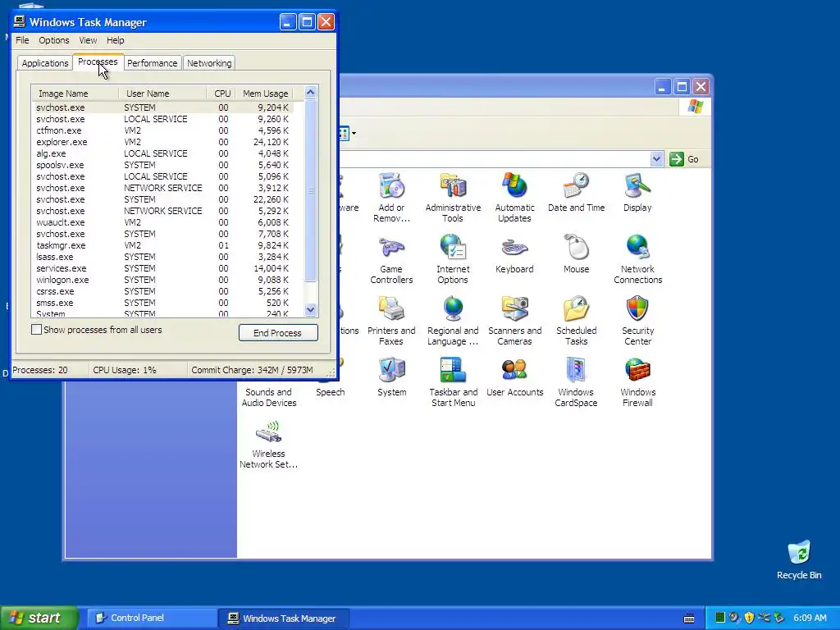Select wuauclt.exe process row
Image resolution: width=840 pixels, height=630 pixels.
click(163, 222)
